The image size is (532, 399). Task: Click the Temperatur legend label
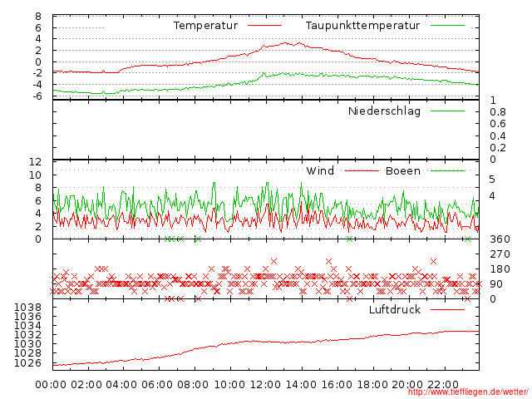[x=205, y=26]
